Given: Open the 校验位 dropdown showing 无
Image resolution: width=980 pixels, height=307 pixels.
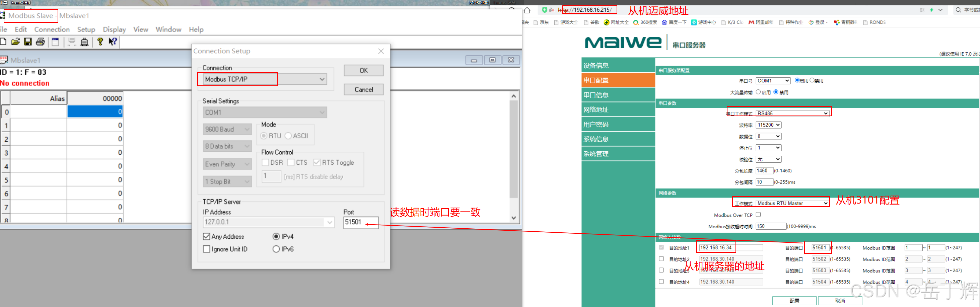Looking at the screenshot, I should (768, 159).
